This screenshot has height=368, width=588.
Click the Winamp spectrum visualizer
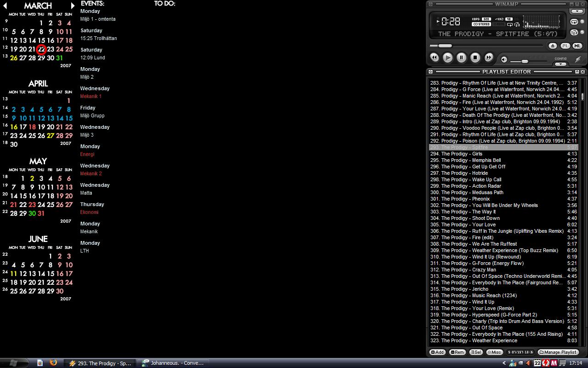[542, 22]
